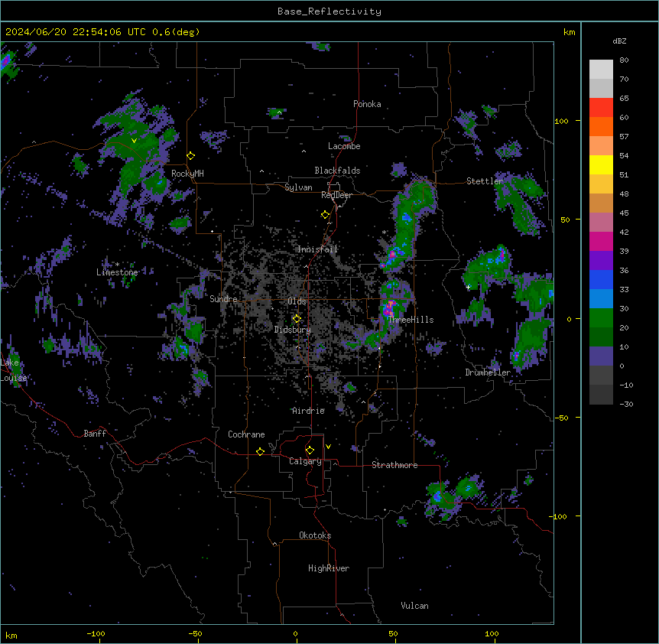Click the -100 tick on the bottom axis
Viewport: 659px width, 644px height.
click(x=96, y=633)
